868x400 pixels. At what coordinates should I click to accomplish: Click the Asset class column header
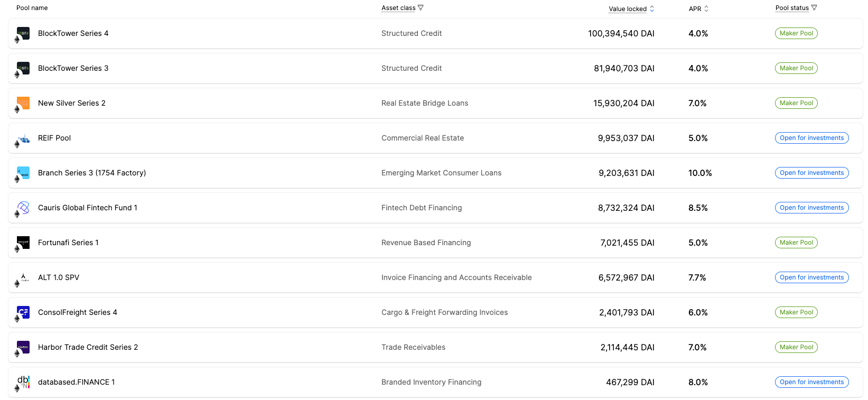398,8
